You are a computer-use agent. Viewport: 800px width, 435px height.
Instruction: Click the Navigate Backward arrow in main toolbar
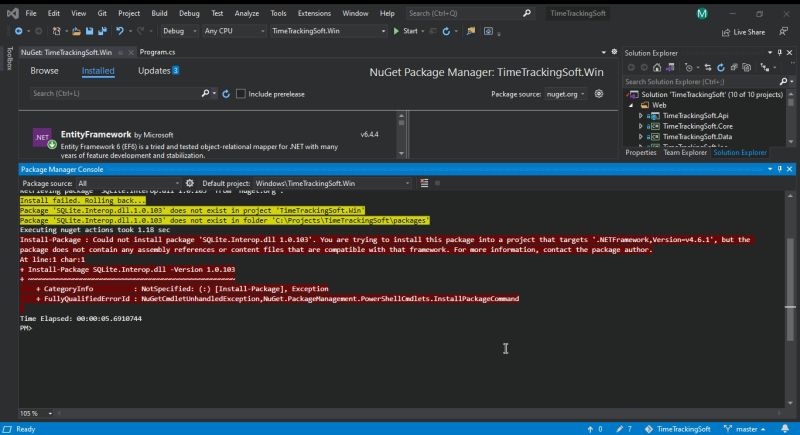[18, 31]
